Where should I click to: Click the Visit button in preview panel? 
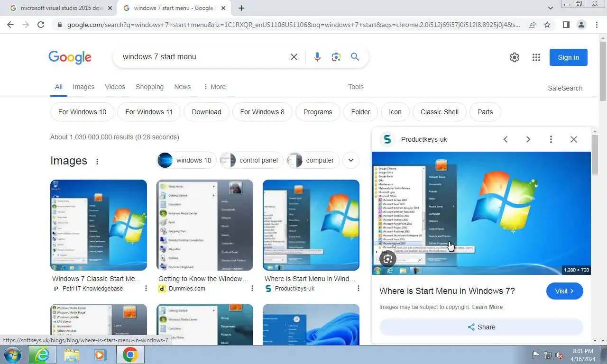(x=565, y=291)
